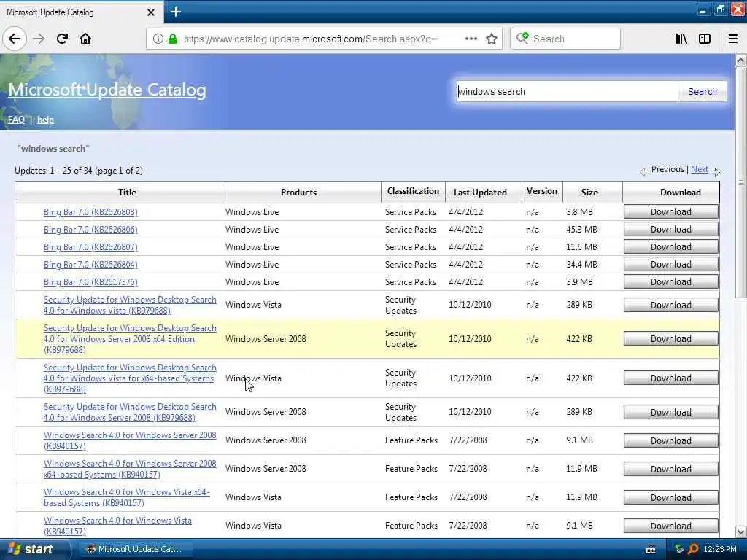Toggle the sidebar view icon
This screenshot has width=747, height=560.
tap(705, 39)
